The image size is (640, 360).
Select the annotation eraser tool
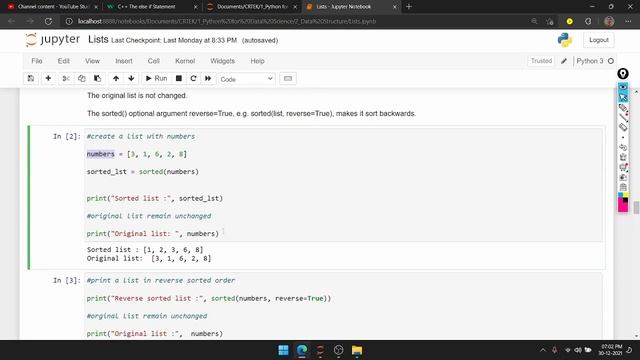pos(623,127)
